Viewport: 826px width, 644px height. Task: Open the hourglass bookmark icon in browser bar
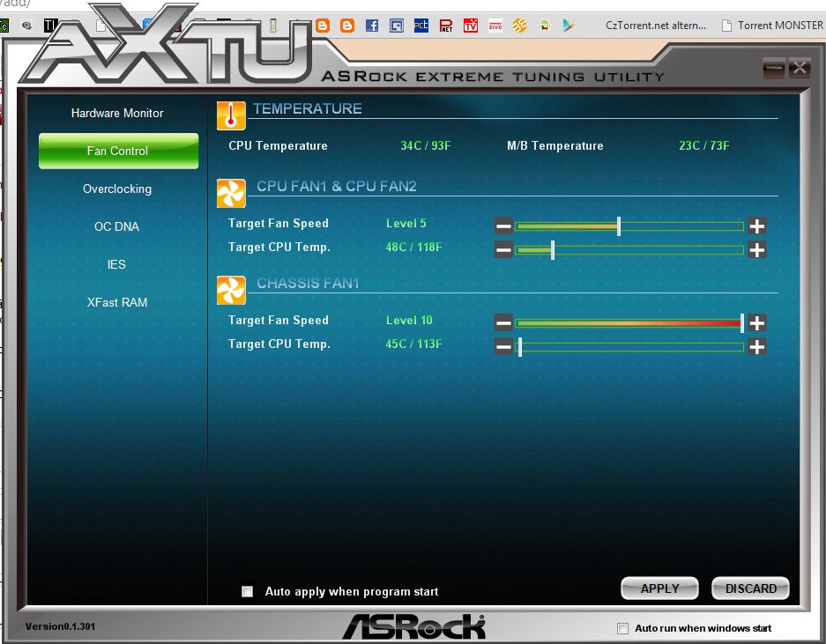(273, 26)
